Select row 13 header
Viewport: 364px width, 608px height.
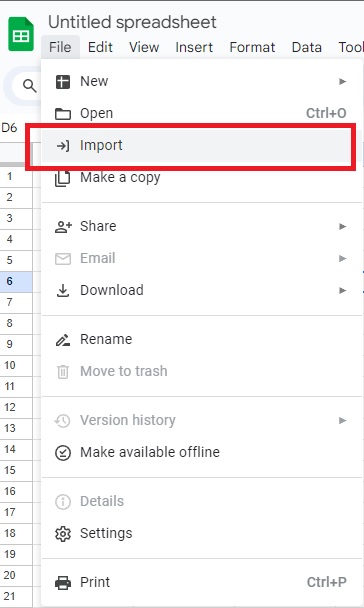(16, 429)
